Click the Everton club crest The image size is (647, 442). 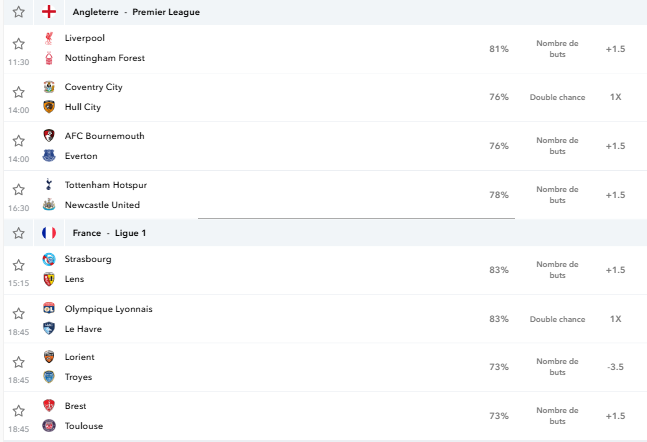[49, 156]
